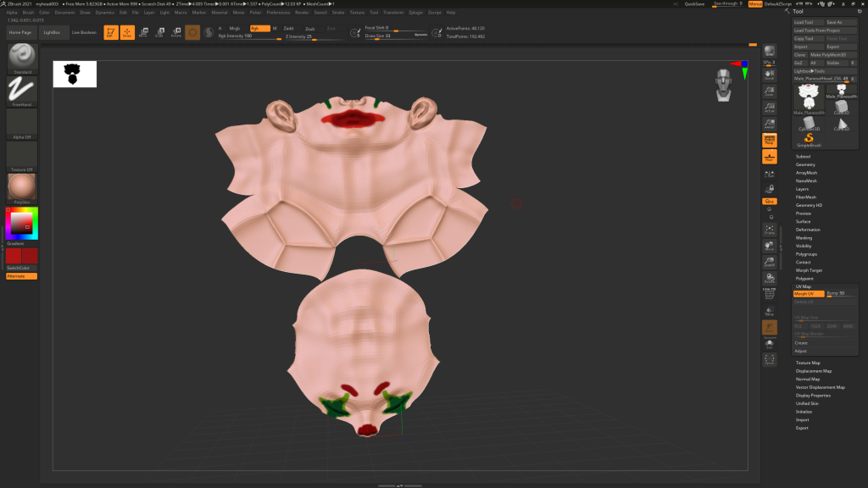Expand the Display Properties section

click(813, 396)
